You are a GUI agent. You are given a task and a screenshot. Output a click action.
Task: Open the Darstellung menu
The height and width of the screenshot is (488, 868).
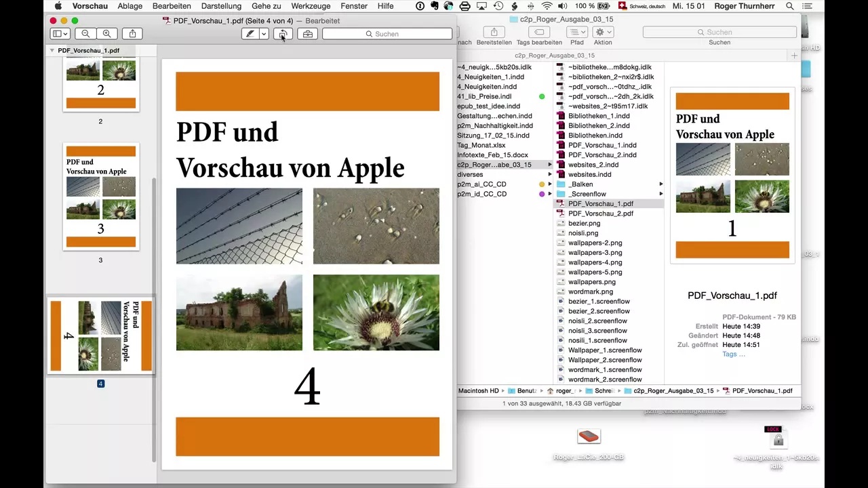point(221,6)
